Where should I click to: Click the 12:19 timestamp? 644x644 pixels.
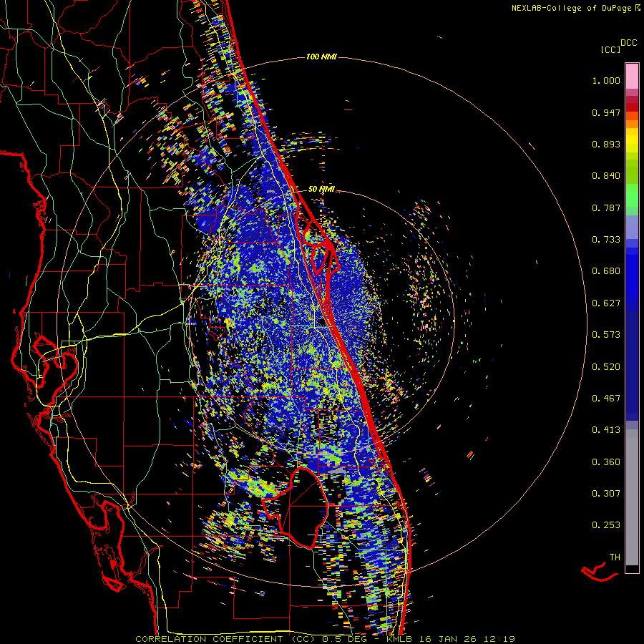coord(501,639)
